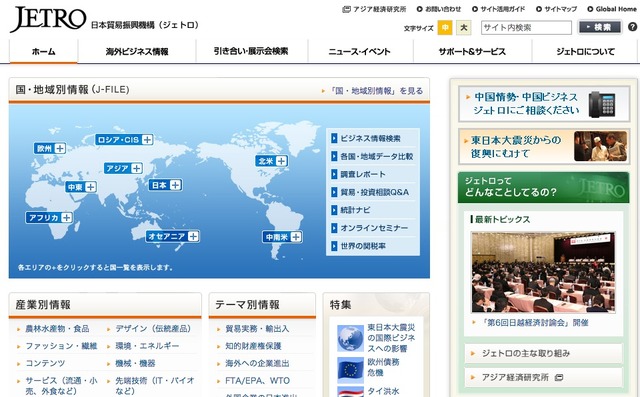
Task: Expand the 中東 region plus icon
Action: coord(90,187)
